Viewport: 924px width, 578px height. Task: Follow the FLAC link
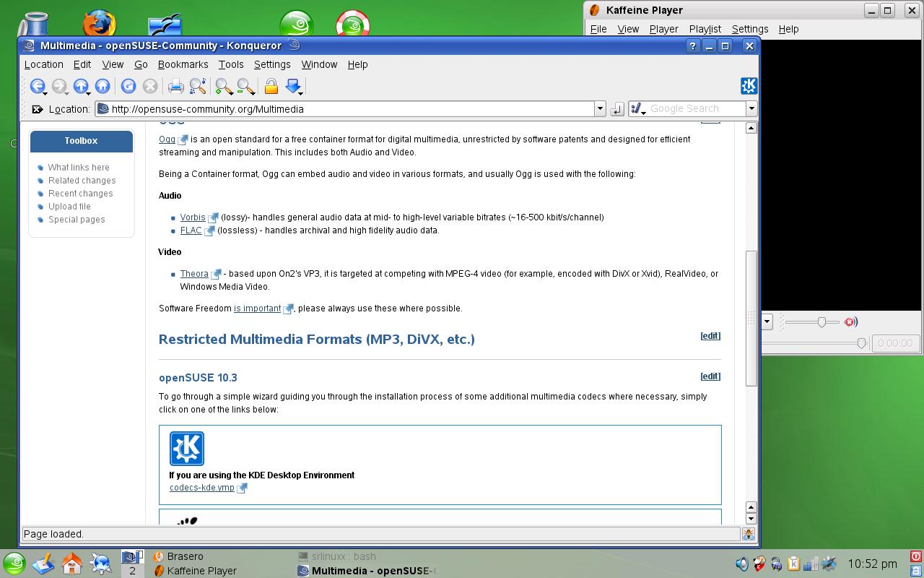(x=191, y=230)
